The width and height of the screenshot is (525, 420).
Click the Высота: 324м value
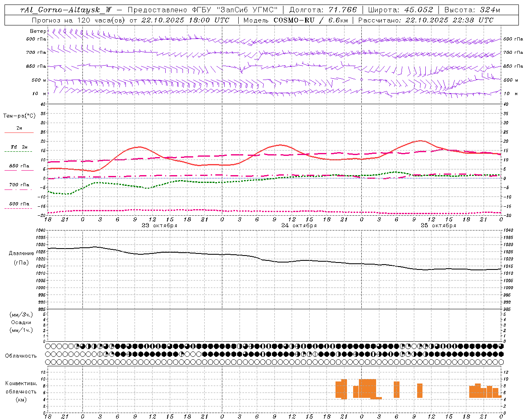(472, 10)
